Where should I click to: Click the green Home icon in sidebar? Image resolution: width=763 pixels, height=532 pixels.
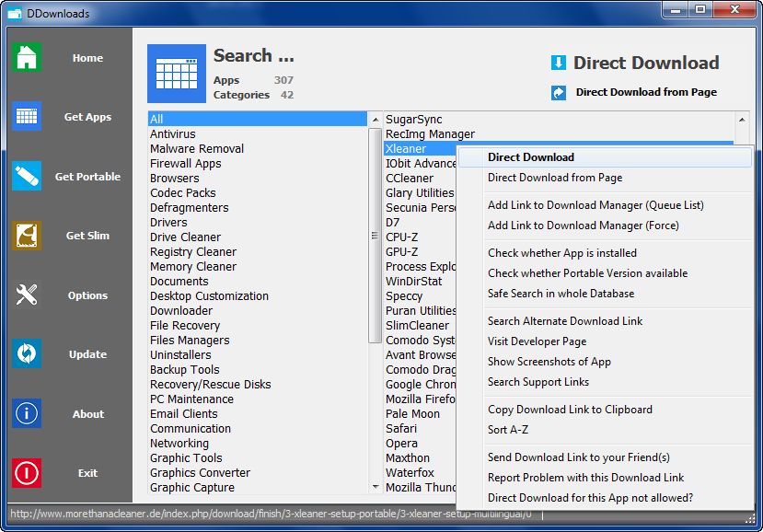click(x=27, y=57)
